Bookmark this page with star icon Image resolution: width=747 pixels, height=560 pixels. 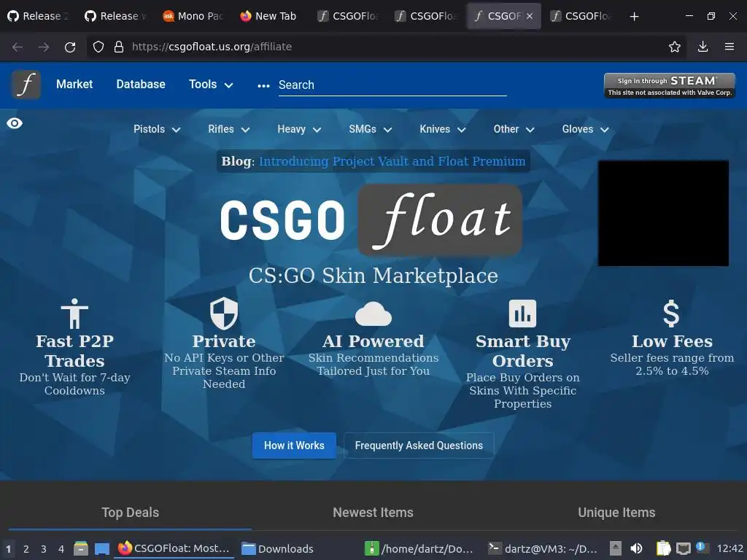click(675, 47)
